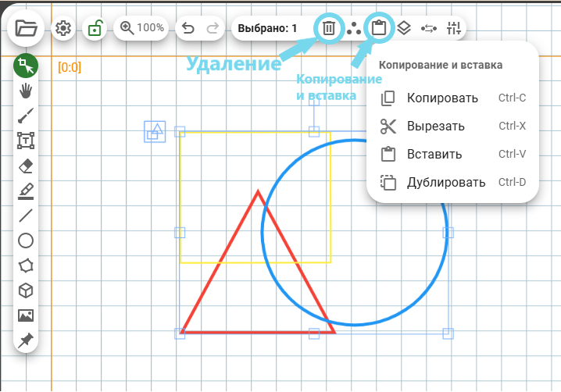Expand the clipboard copy-paste menu
561x392 pixels.
coord(379,28)
